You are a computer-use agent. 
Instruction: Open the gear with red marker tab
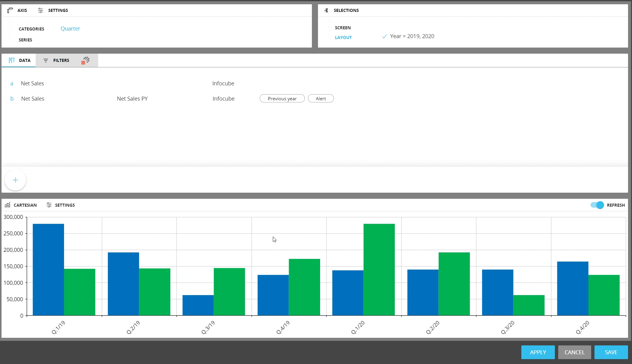[86, 60]
